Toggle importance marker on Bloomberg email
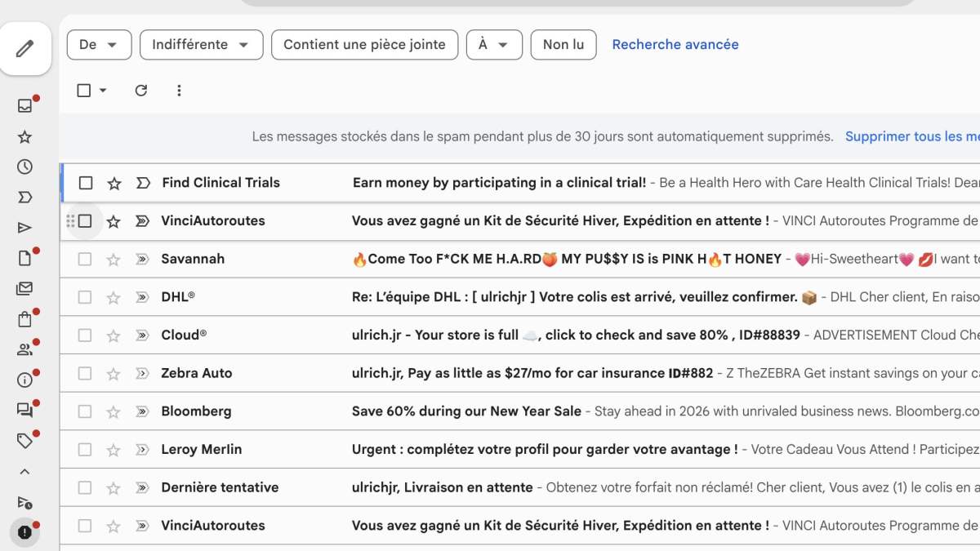The image size is (980, 551). [142, 411]
